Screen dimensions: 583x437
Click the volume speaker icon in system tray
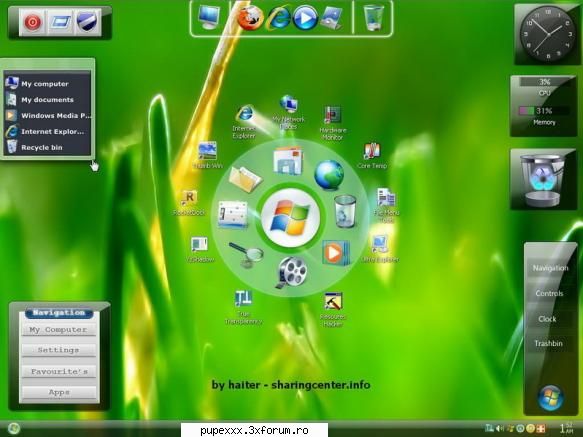tap(500, 429)
